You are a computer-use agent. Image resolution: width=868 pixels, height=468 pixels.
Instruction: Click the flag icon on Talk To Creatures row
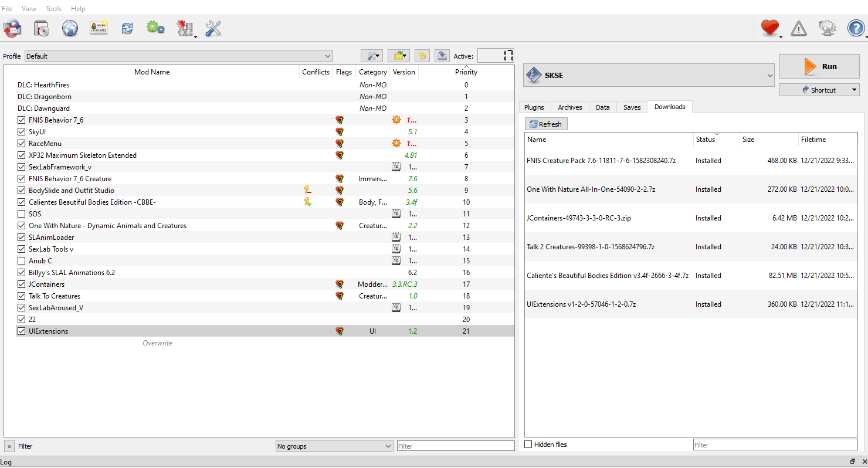(x=340, y=296)
